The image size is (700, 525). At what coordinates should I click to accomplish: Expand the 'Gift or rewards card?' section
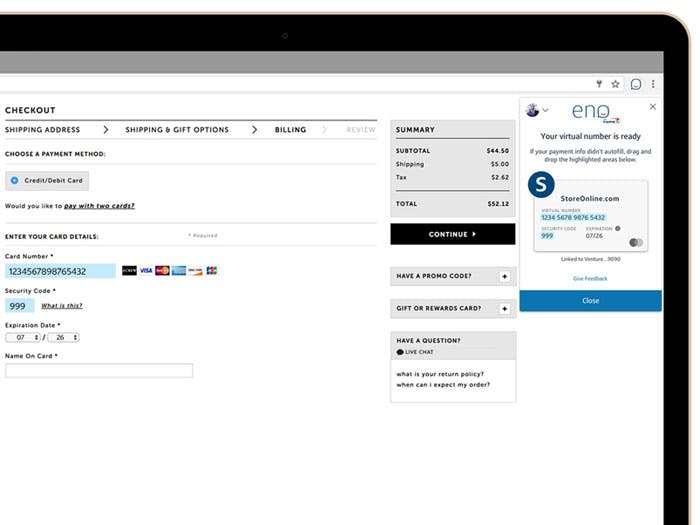[504, 308]
